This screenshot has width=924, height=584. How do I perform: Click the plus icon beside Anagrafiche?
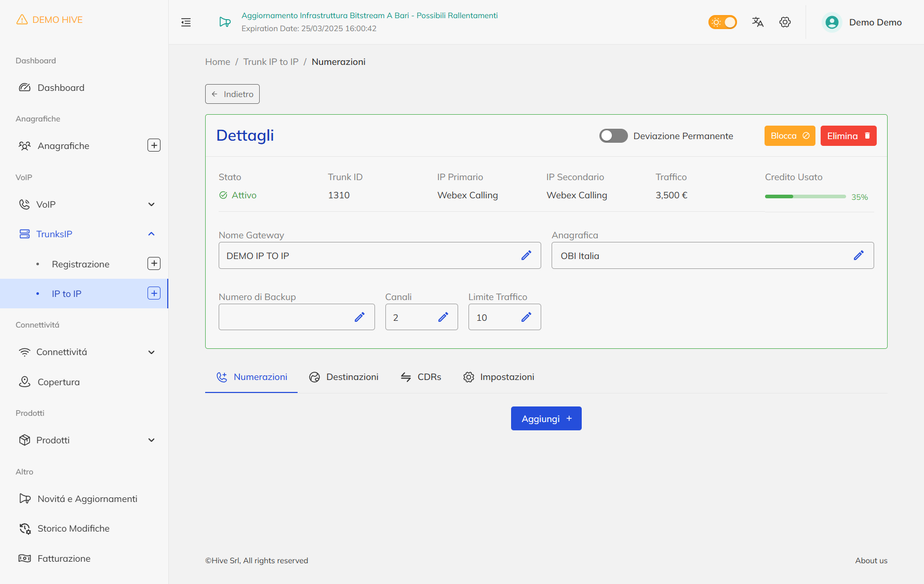154,145
